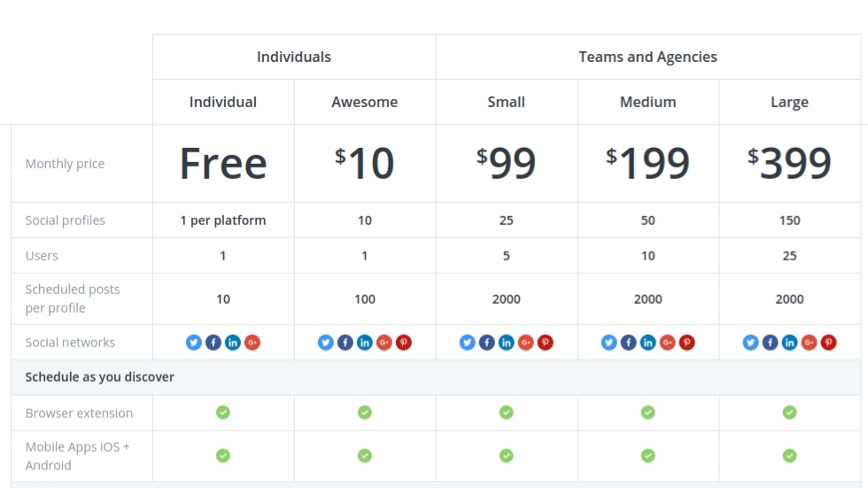Click the Mobile Apps checkmark under the Awesome plan
Image resolution: width=868 pixels, height=488 pixels.
click(365, 455)
